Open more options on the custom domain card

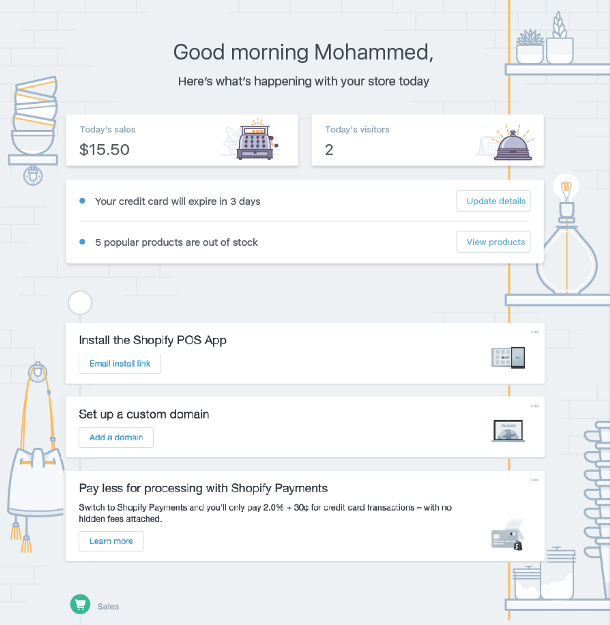(x=535, y=406)
